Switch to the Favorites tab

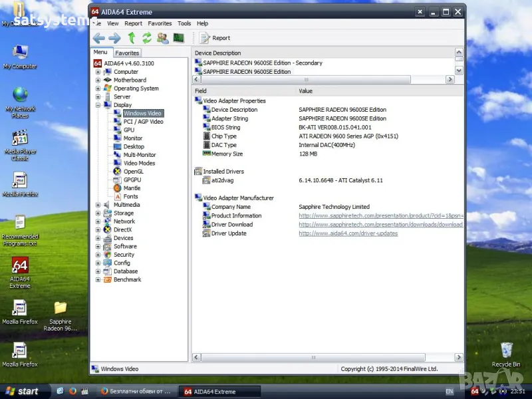coord(127,53)
